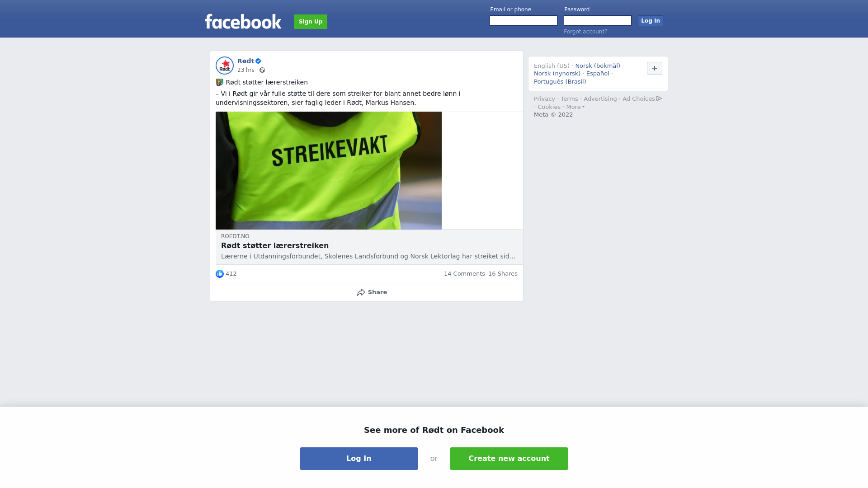
Task: Open the plus button for more languages
Action: point(655,68)
